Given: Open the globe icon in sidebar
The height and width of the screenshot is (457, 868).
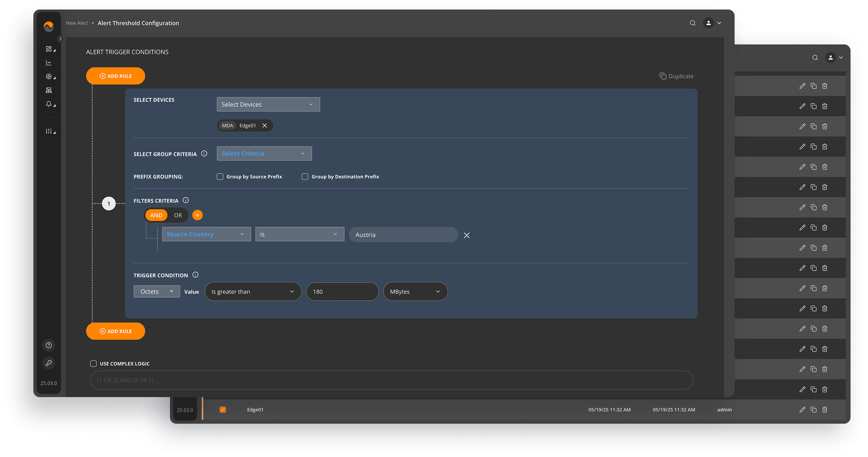Looking at the screenshot, I should point(49,77).
